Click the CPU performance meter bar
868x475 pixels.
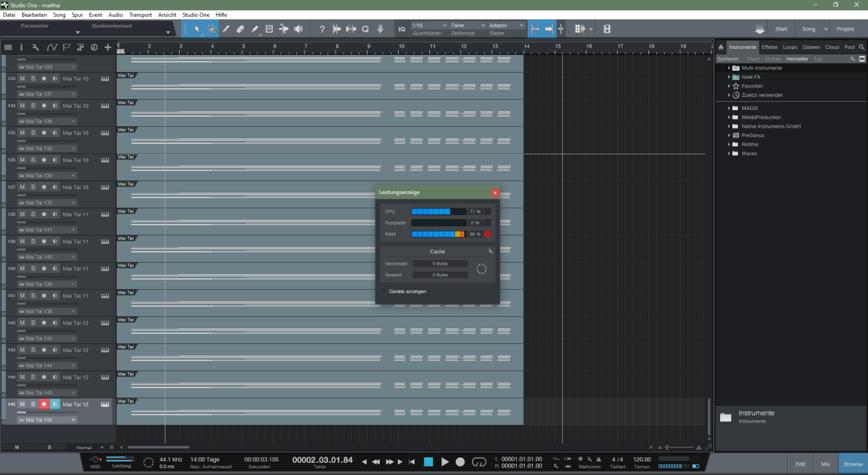pos(439,212)
